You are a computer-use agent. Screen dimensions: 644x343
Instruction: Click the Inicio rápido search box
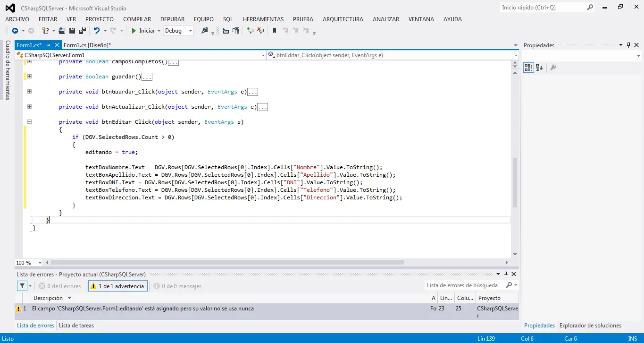tap(543, 8)
